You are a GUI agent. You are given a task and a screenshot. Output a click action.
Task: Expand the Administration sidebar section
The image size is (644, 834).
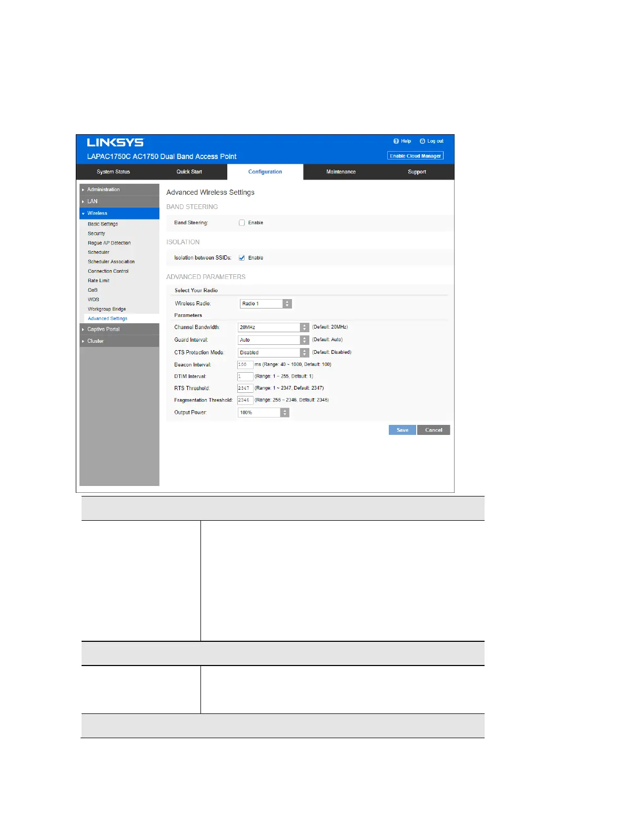pos(119,190)
